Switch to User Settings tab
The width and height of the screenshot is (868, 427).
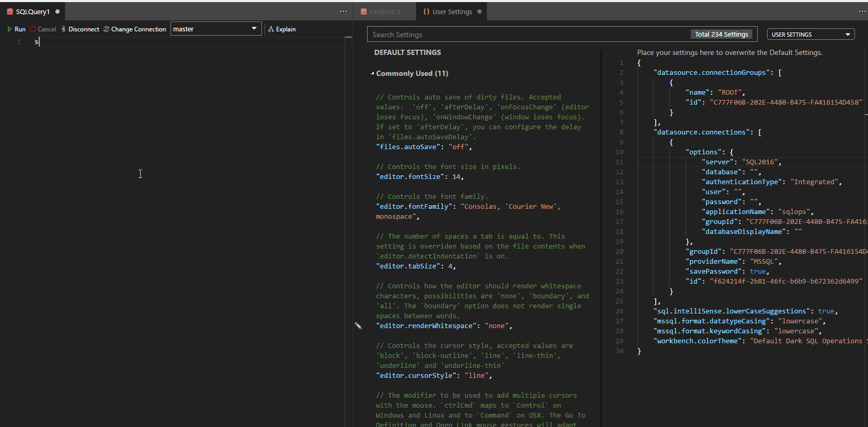point(452,12)
